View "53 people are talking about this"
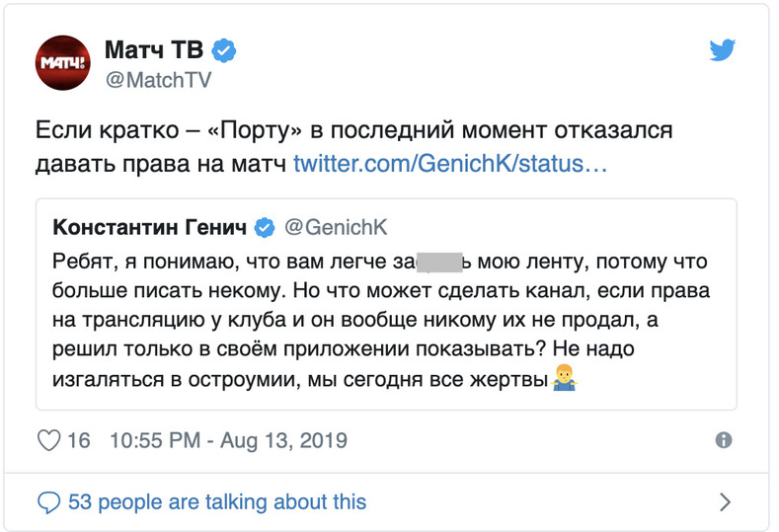This screenshot has width=779, height=532. point(217,501)
